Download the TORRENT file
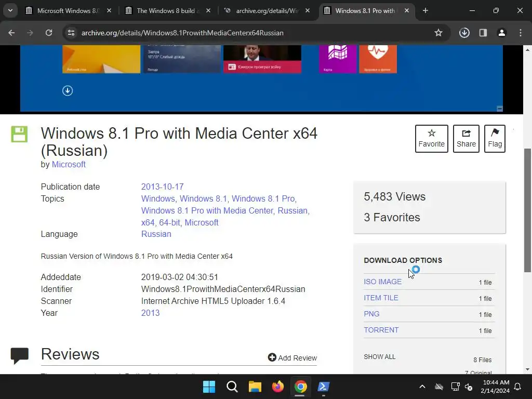Image resolution: width=532 pixels, height=399 pixels. click(381, 330)
